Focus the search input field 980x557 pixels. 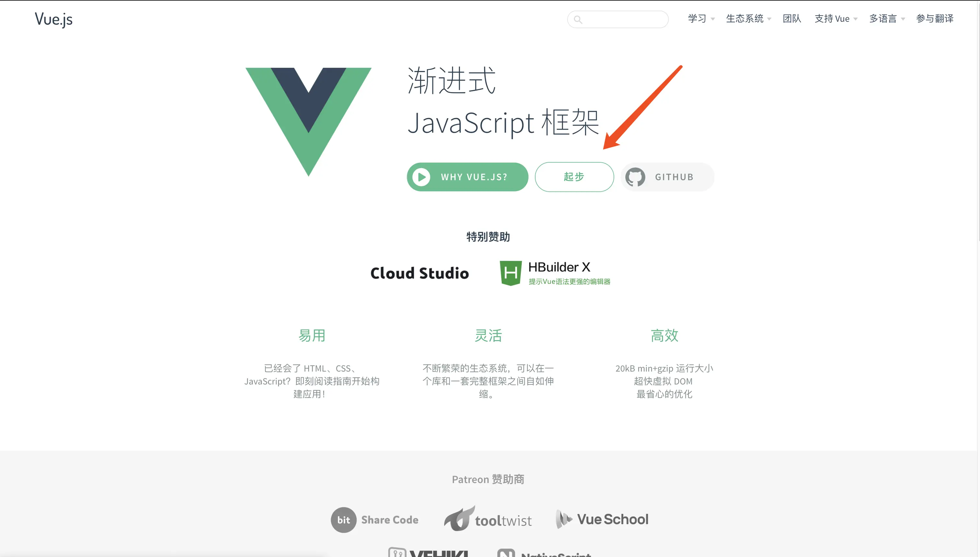tap(624, 19)
